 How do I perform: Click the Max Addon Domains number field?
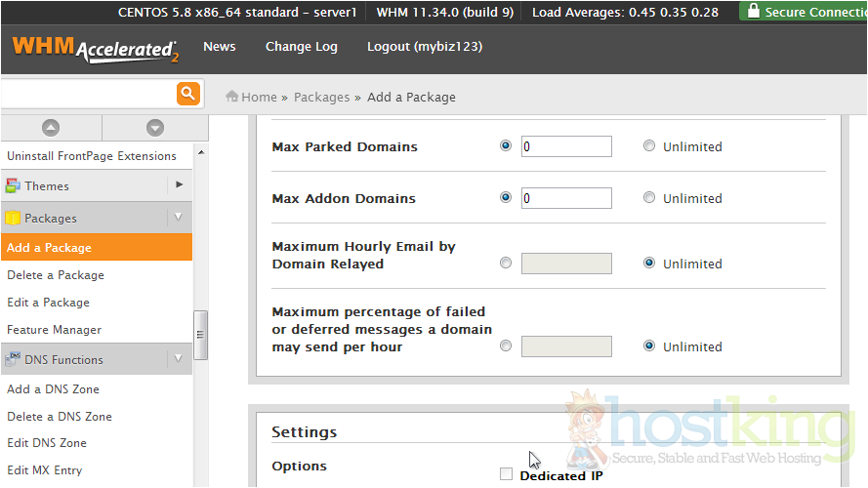click(566, 198)
